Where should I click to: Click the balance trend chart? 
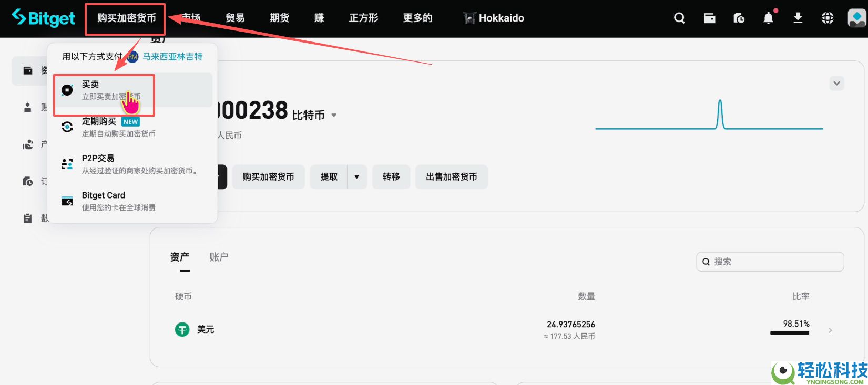[x=709, y=115]
